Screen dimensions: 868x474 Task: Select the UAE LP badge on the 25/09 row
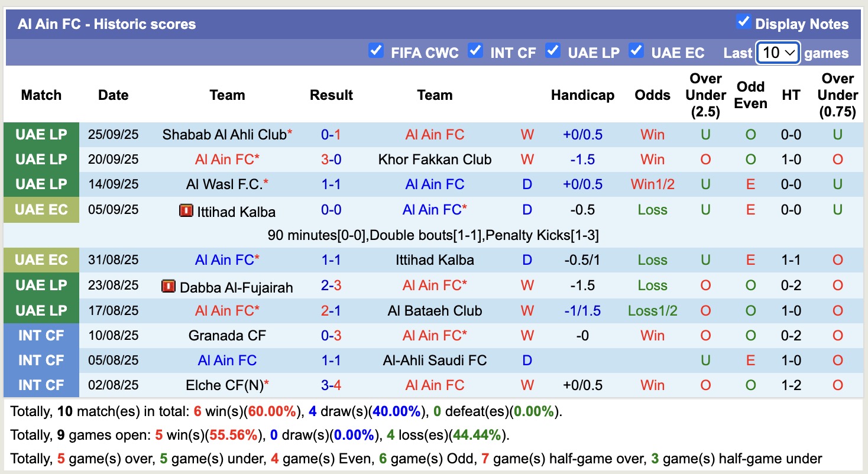click(x=41, y=134)
